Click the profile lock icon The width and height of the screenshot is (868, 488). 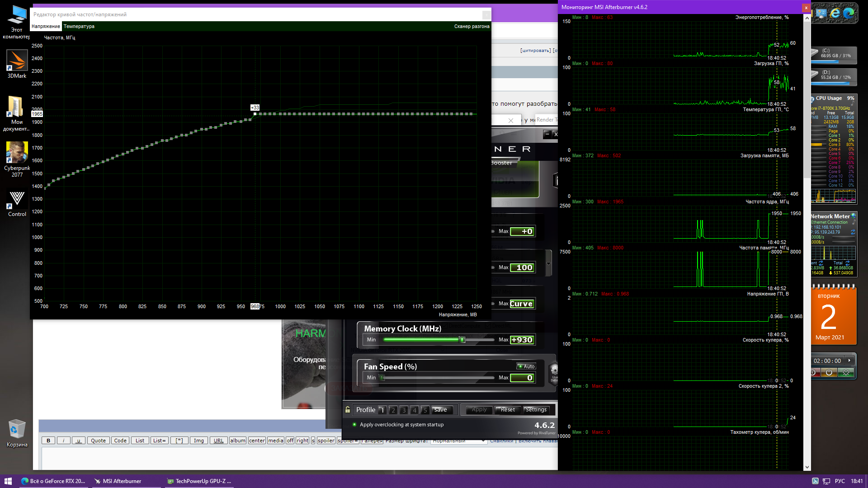pos(348,409)
